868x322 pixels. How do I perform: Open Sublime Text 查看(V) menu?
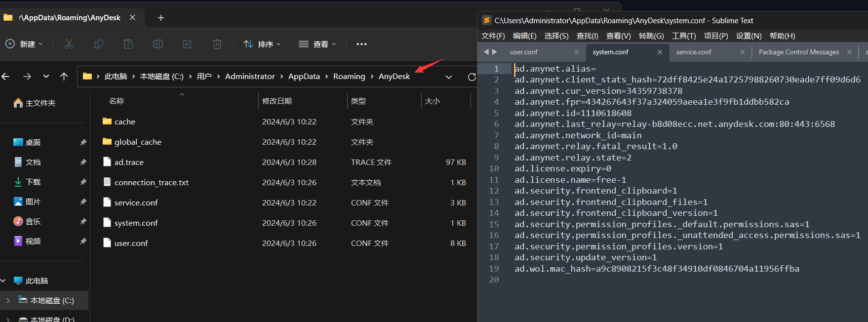point(619,36)
